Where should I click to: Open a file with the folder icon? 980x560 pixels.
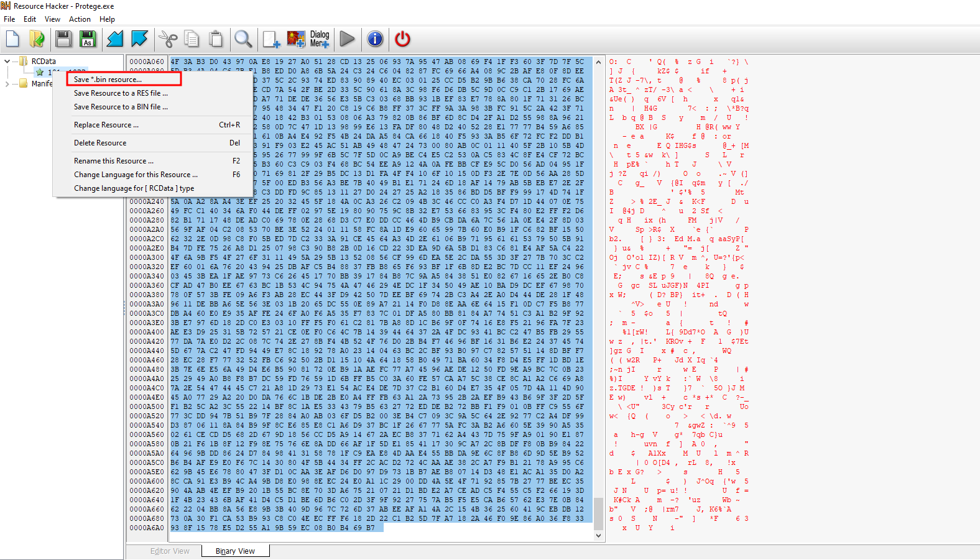point(37,39)
